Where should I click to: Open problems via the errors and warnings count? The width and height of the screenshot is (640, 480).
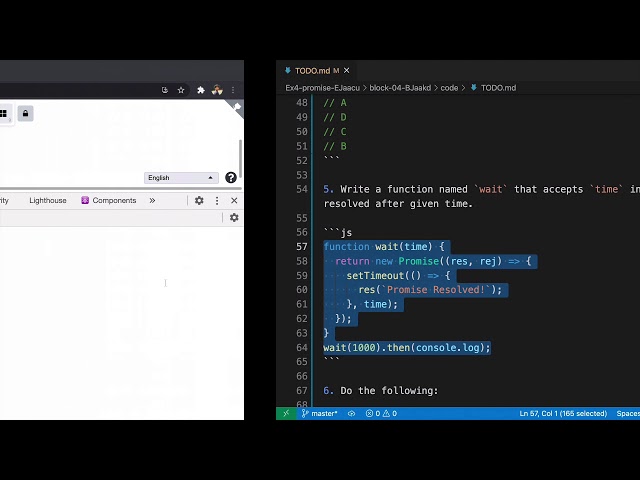point(381,413)
